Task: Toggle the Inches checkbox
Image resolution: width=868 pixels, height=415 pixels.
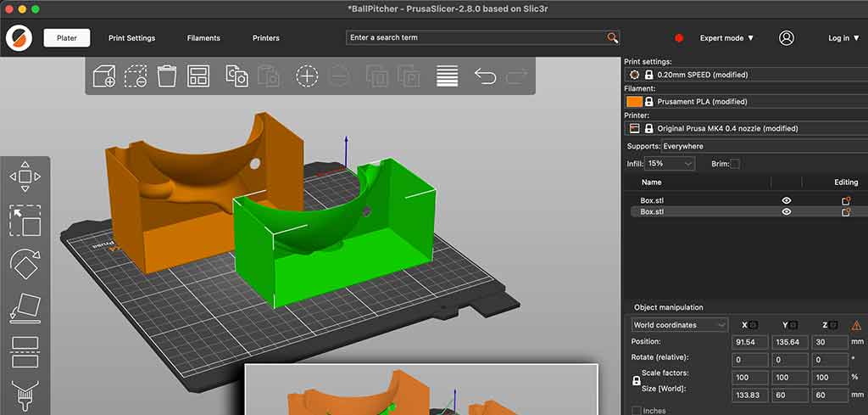Action: pos(637,411)
